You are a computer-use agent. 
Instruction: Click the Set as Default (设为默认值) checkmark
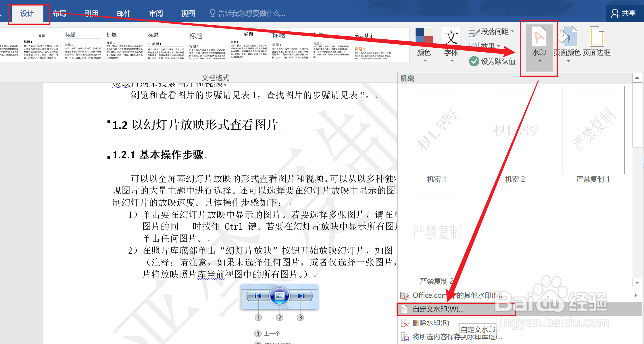[474, 61]
